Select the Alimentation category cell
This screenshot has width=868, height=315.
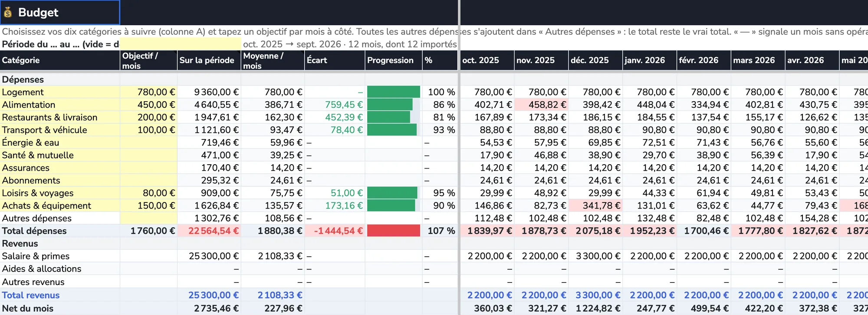60,105
